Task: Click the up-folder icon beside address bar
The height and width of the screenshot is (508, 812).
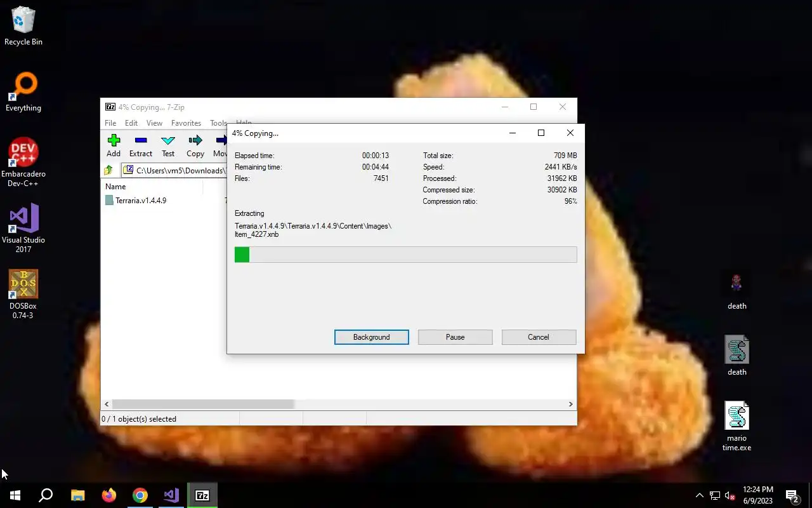Action: [108, 170]
